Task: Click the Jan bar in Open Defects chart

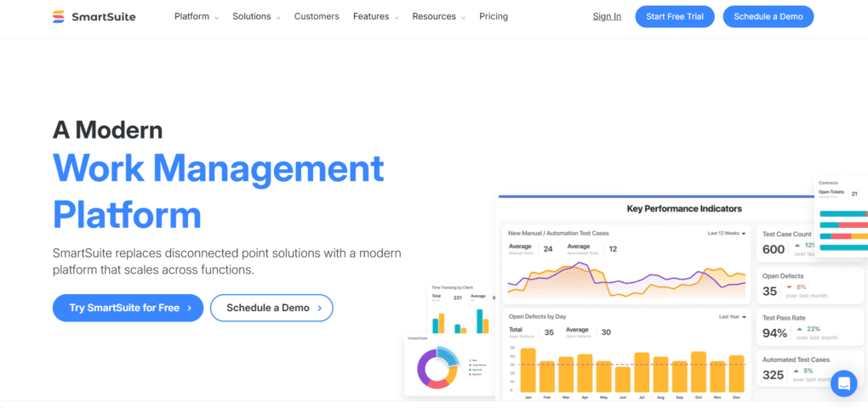Action: (x=528, y=370)
